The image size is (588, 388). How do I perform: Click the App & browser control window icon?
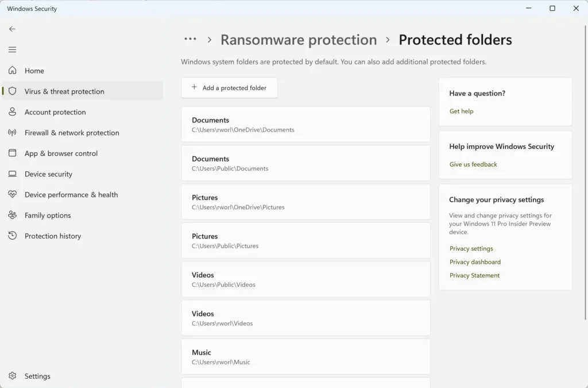(13, 153)
